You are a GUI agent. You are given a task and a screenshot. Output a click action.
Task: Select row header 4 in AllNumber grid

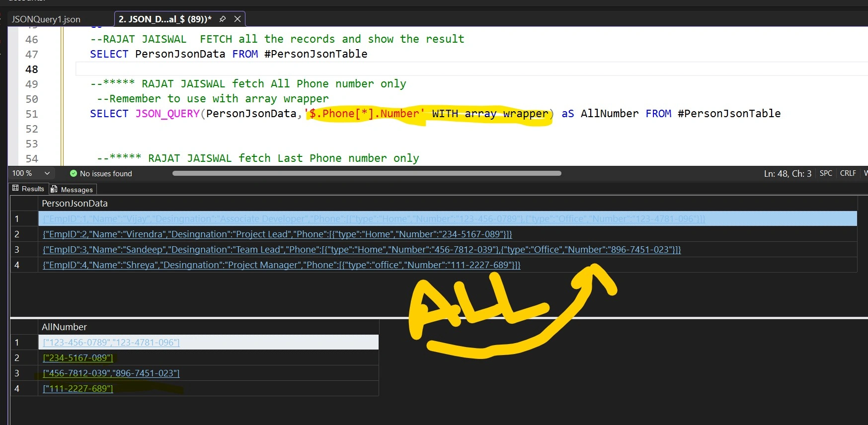pos(24,389)
